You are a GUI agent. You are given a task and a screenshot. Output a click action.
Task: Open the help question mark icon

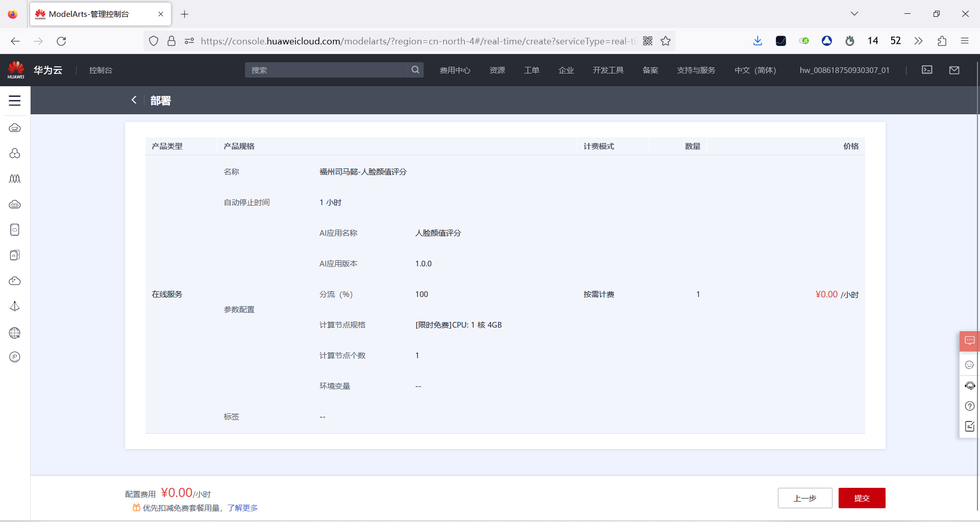click(x=969, y=406)
